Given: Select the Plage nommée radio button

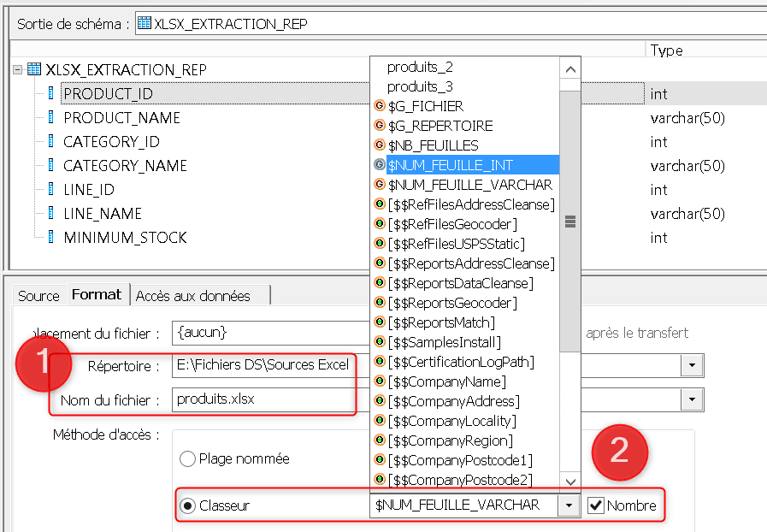Looking at the screenshot, I should click(x=187, y=459).
